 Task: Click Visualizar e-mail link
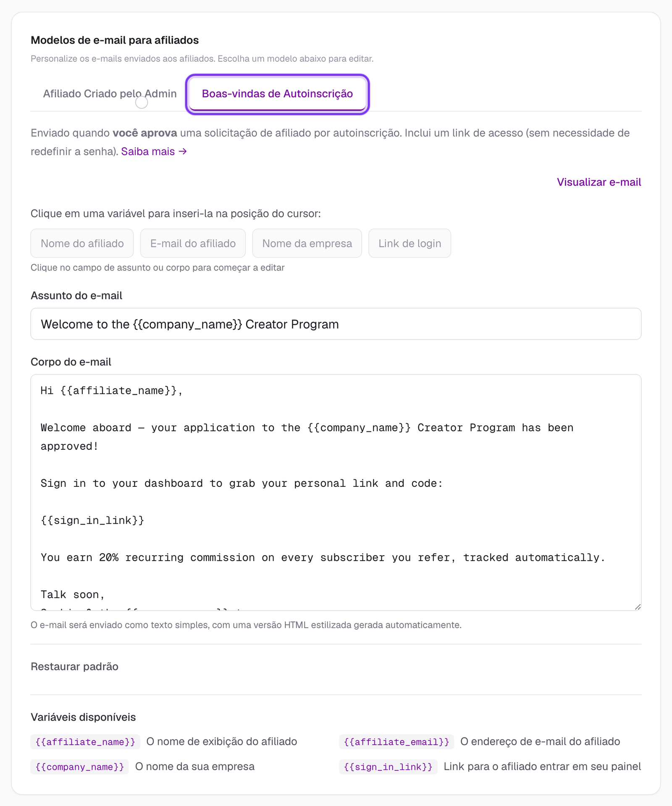click(x=598, y=182)
